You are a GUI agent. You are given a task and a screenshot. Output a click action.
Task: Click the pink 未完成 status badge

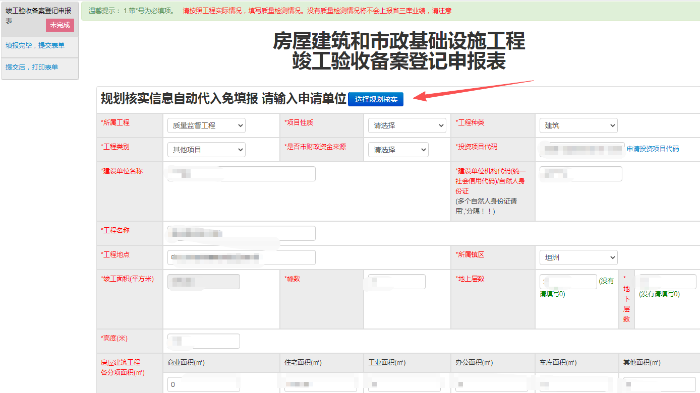[x=60, y=25]
